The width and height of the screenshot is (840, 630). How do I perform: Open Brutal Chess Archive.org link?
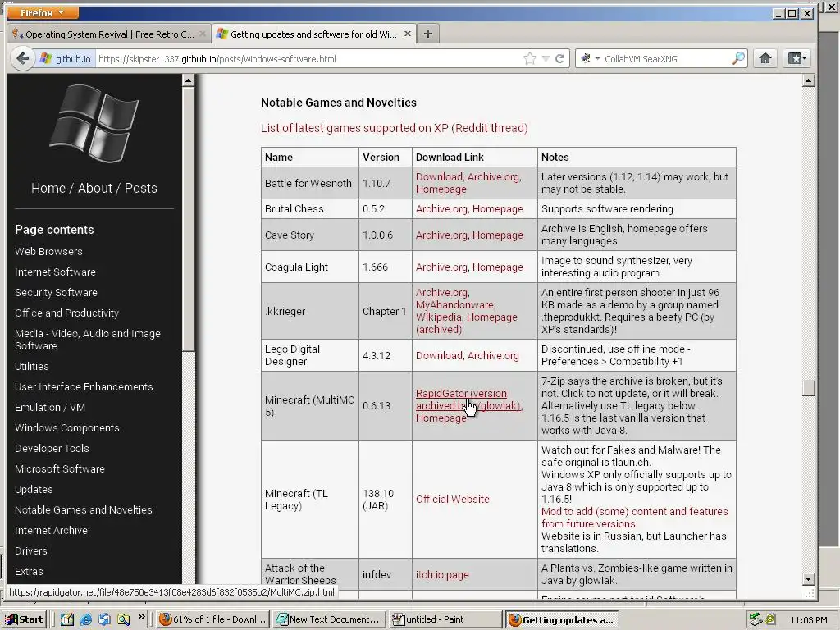click(x=441, y=209)
